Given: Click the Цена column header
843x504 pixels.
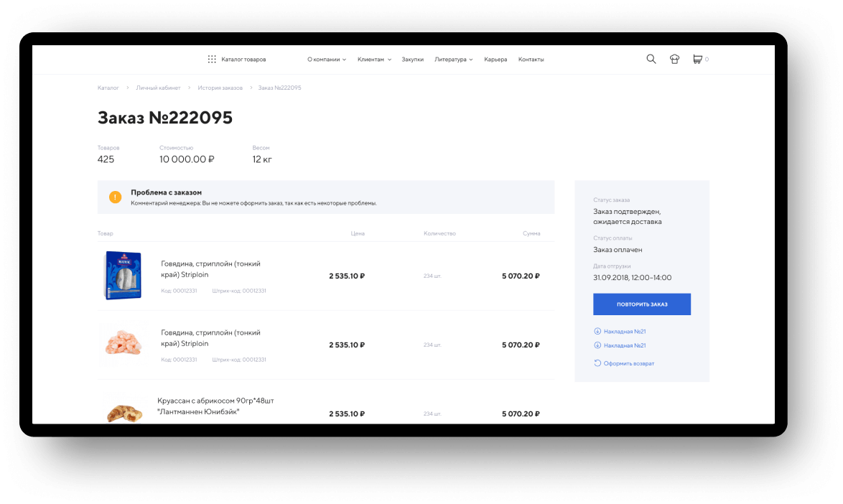Looking at the screenshot, I should pyautogui.click(x=358, y=233).
